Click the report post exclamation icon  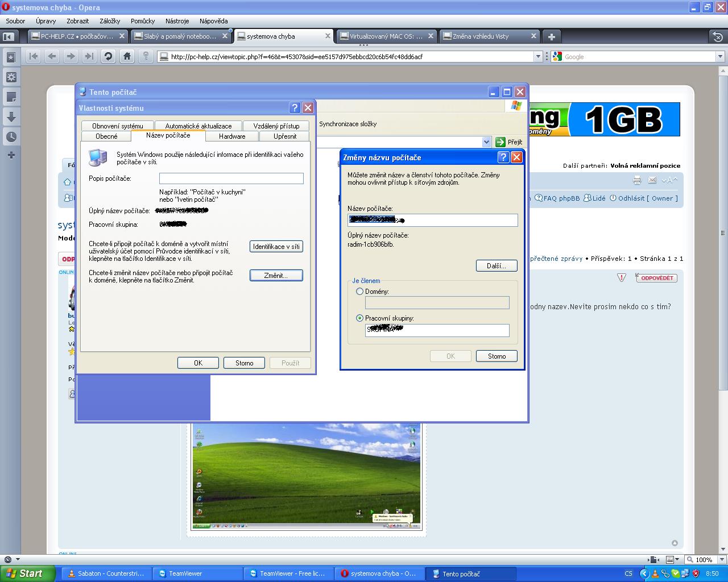[622, 277]
